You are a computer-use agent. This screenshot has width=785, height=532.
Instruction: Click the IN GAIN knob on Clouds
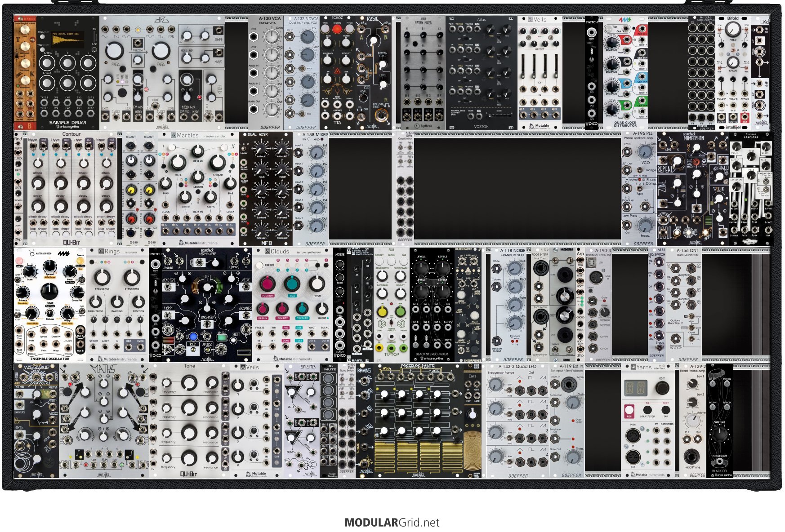(263, 309)
